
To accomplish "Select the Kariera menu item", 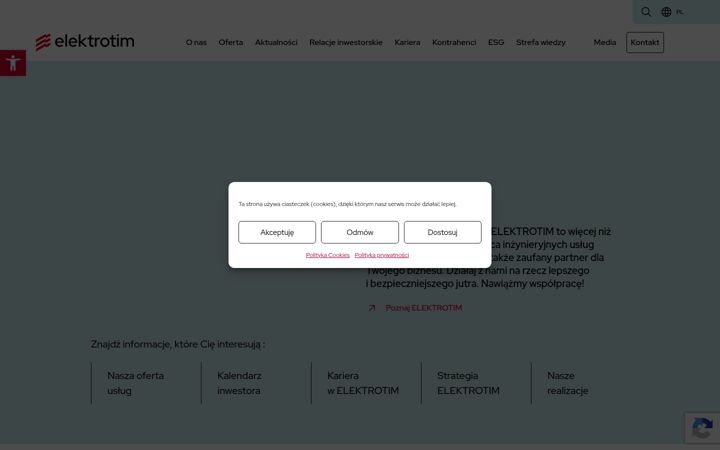I will point(407,42).
